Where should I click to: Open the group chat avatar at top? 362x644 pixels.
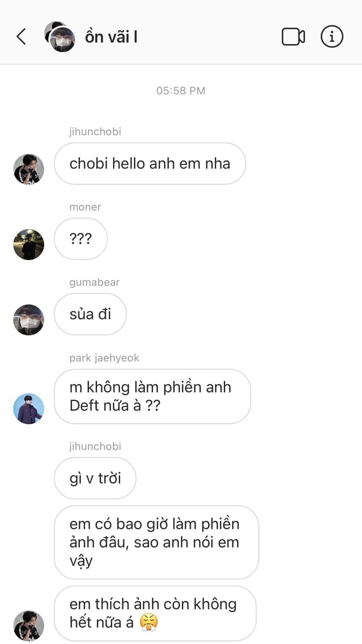[60, 37]
